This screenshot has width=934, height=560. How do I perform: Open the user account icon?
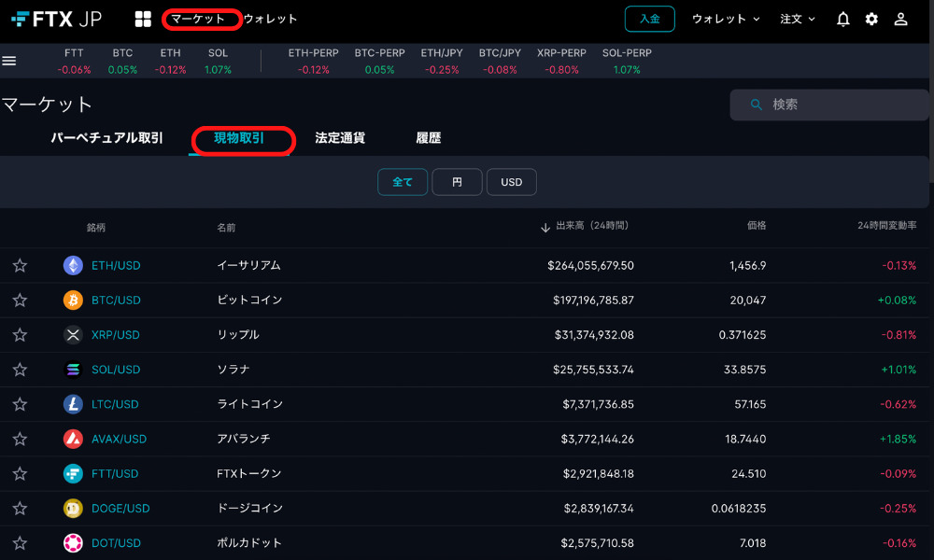[900, 19]
